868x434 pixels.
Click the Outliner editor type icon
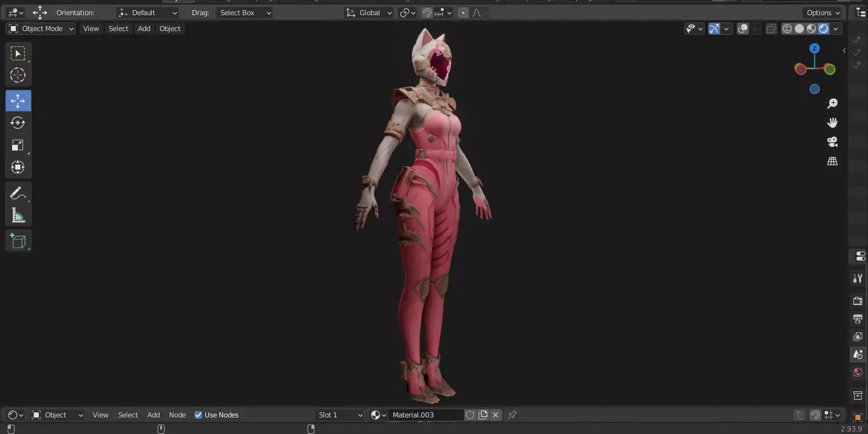click(x=861, y=13)
